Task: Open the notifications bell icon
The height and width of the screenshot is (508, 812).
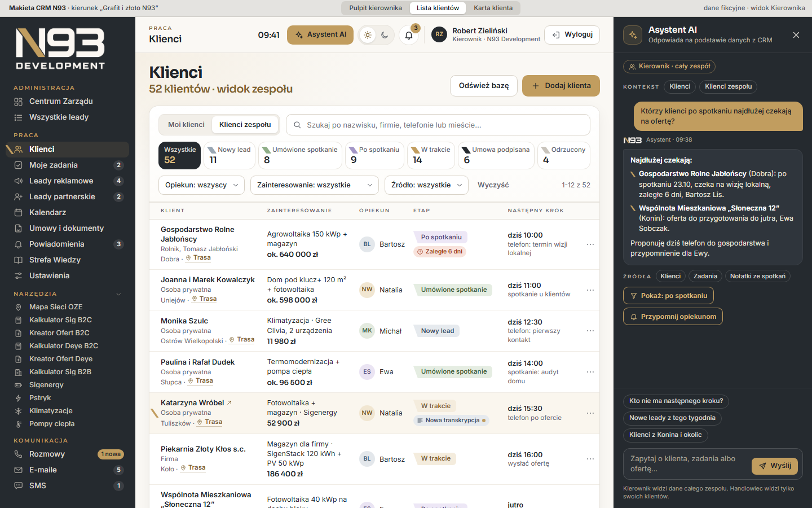Action: point(409,35)
